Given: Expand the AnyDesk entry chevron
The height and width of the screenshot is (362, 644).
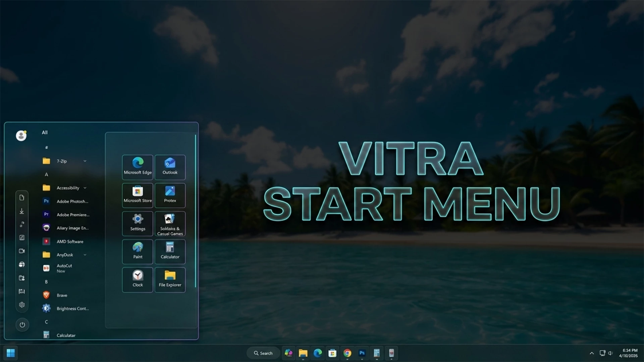Looking at the screenshot, I should click(85, 255).
